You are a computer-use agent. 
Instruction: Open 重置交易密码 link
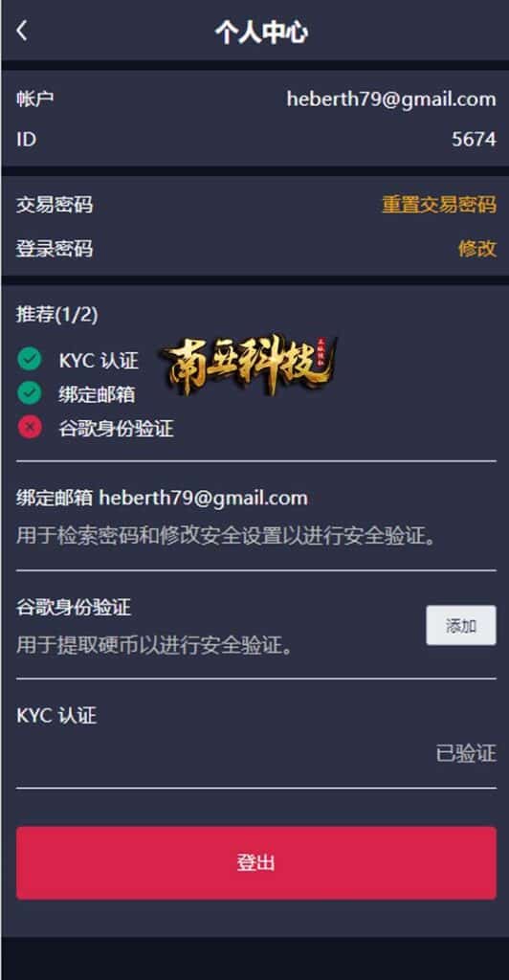(x=439, y=205)
